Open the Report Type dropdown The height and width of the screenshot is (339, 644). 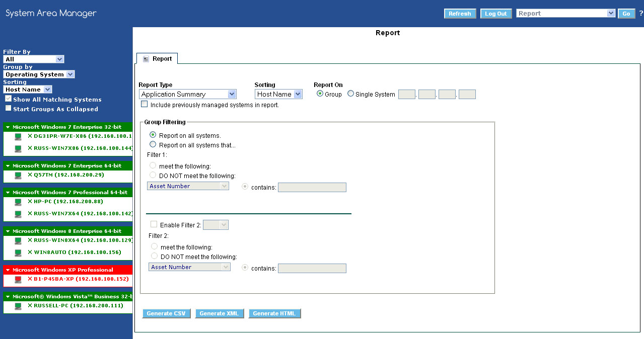click(x=187, y=94)
